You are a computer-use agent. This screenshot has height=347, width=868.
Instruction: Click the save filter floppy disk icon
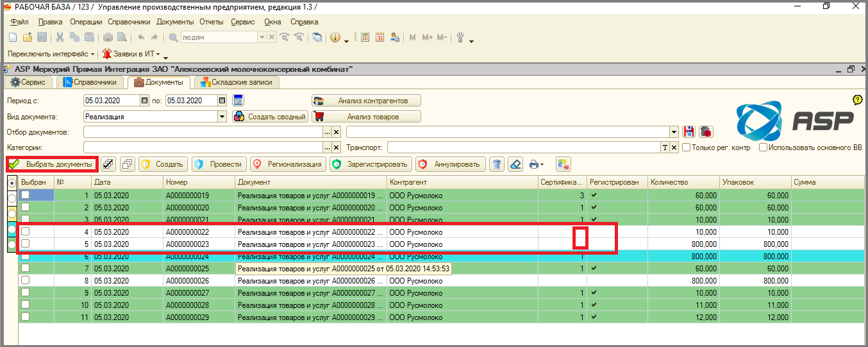690,132
